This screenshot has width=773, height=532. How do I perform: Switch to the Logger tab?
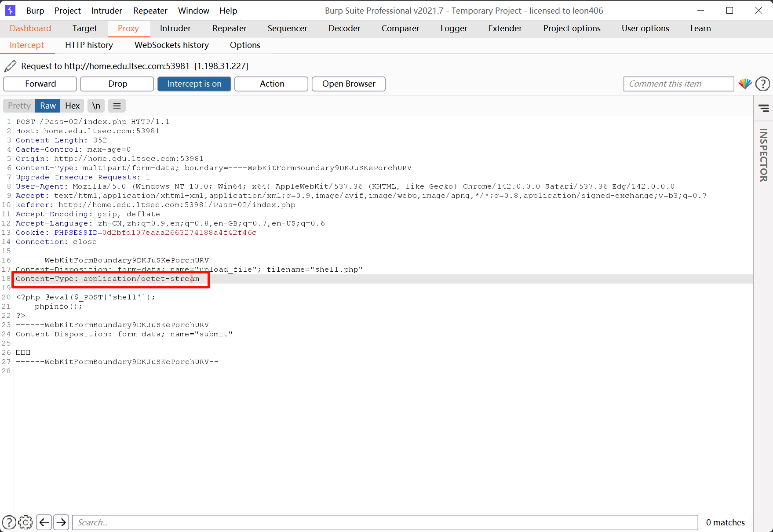tap(454, 28)
